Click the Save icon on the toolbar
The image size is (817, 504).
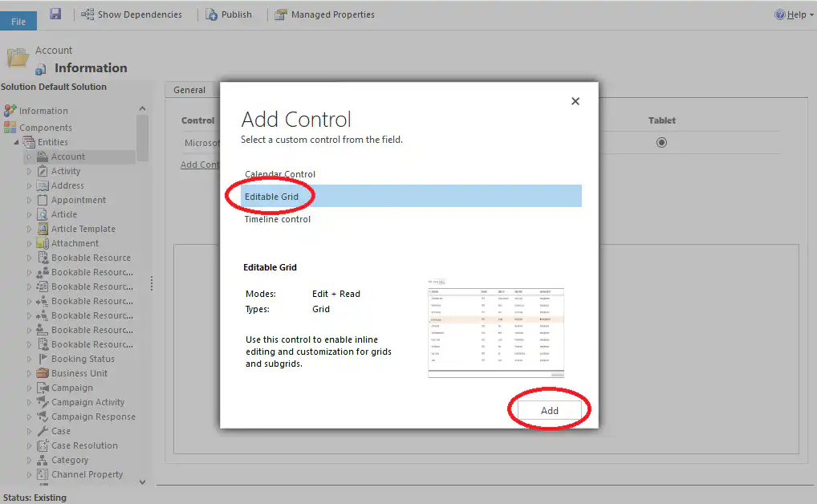pyautogui.click(x=54, y=14)
